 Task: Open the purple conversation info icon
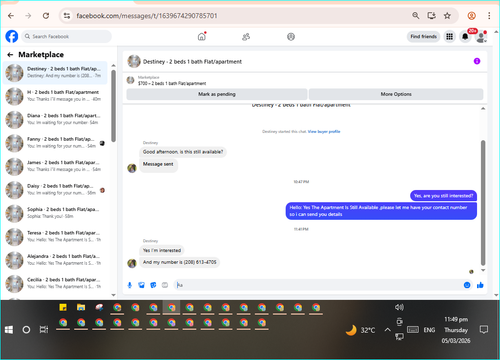477,61
